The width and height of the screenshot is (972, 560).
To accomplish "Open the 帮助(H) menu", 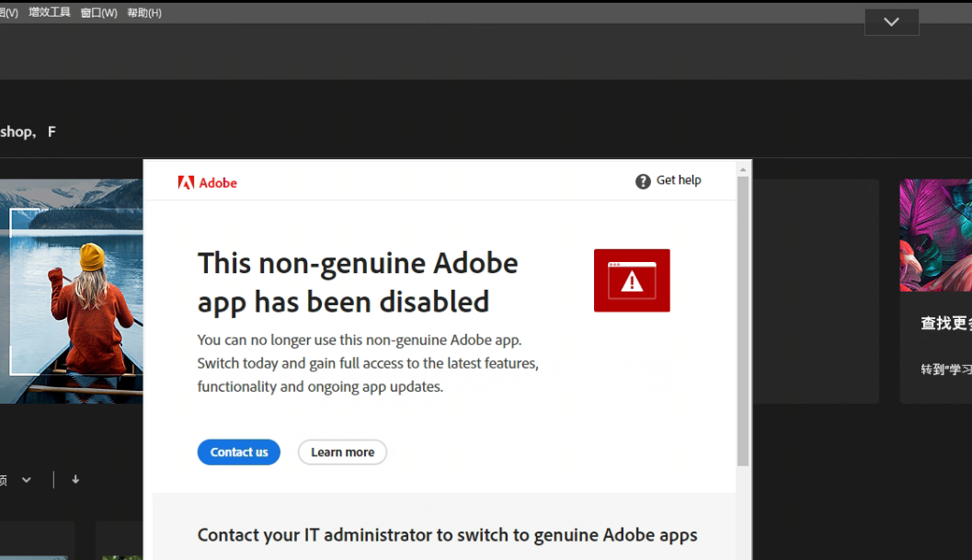I will (144, 13).
